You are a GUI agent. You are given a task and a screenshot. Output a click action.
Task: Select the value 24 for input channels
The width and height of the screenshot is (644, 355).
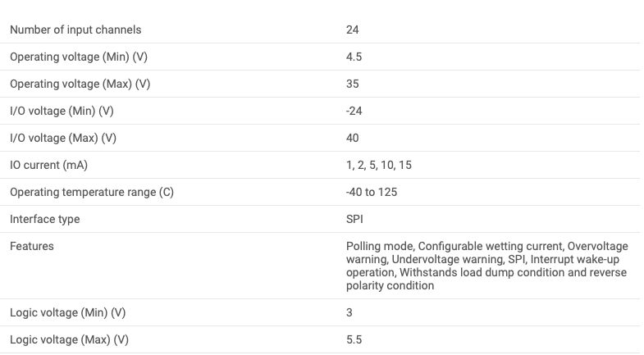pyautogui.click(x=353, y=30)
